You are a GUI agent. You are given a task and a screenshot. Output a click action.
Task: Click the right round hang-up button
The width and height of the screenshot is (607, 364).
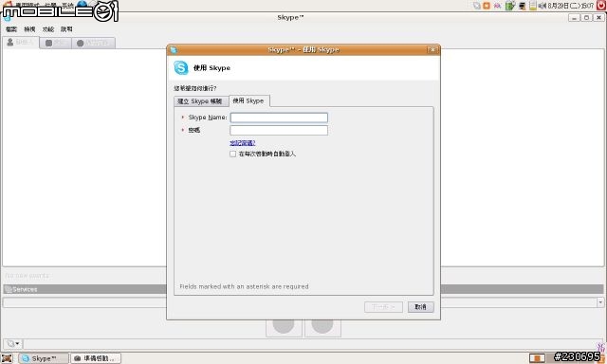[x=322, y=325]
